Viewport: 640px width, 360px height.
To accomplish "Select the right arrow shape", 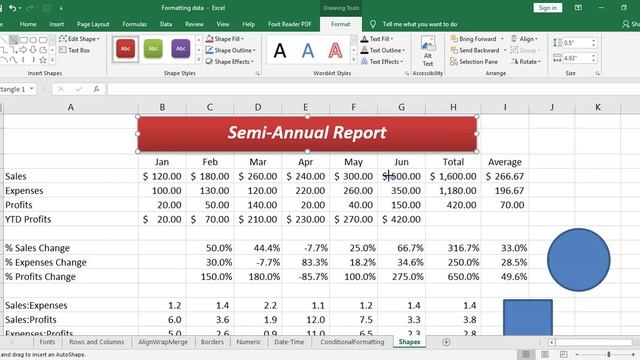I will tap(23, 50).
